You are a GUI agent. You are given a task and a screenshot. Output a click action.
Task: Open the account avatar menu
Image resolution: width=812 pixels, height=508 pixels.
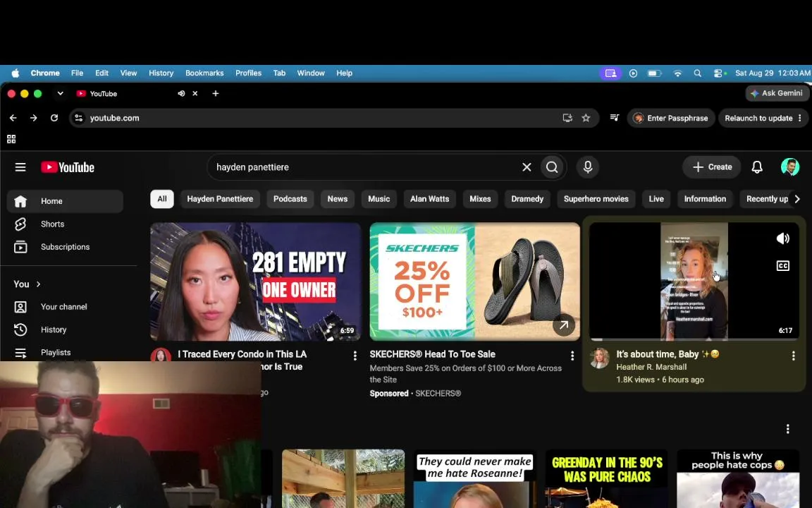coord(789,167)
